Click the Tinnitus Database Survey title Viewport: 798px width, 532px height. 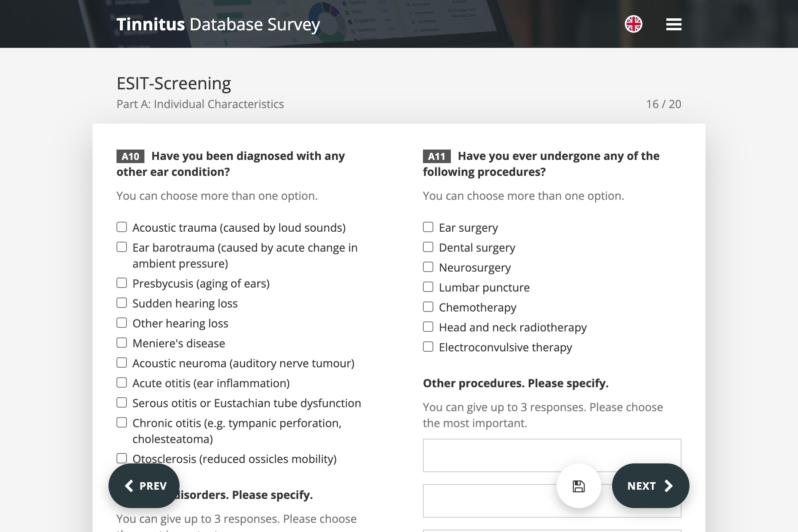pos(218,24)
